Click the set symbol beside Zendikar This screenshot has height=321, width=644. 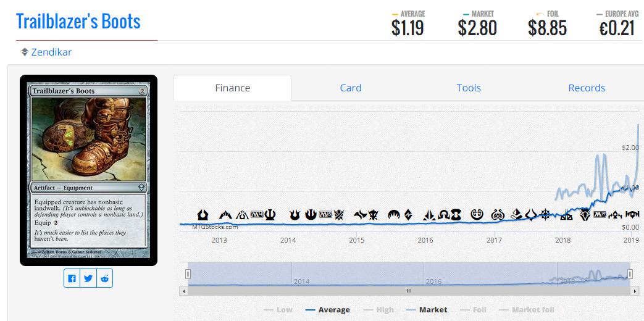(x=25, y=52)
